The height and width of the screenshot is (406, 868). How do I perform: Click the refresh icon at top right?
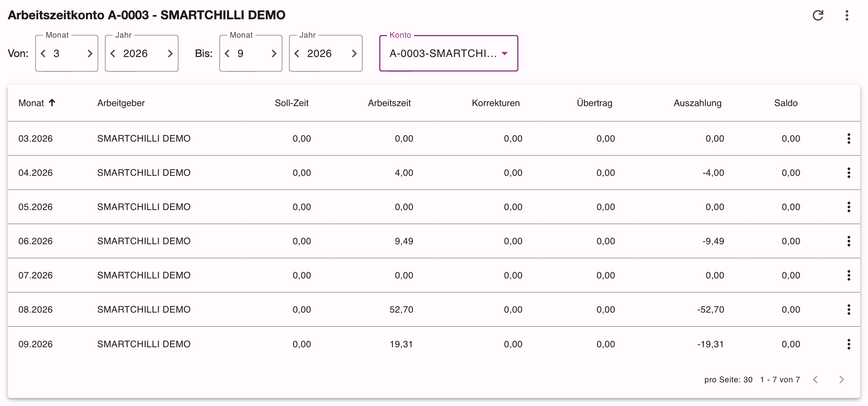(x=818, y=15)
